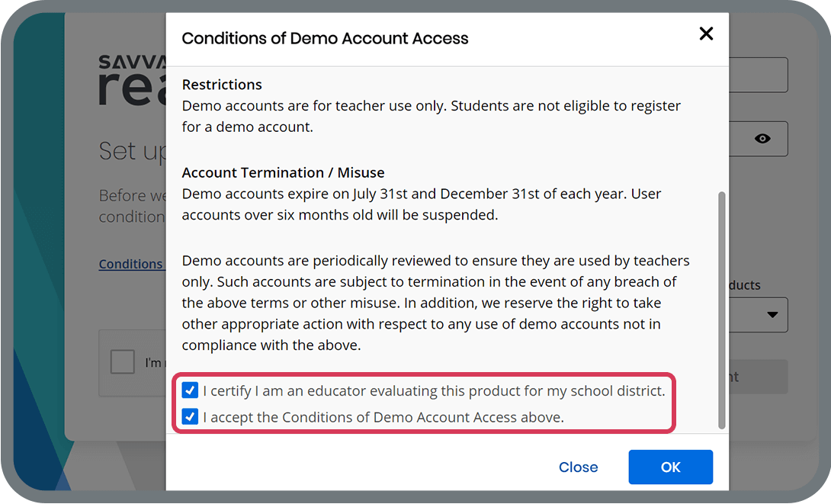Click the 'I accept the Conditions' label text
This screenshot has width=831, height=504.
pyautogui.click(x=383, y=417)
